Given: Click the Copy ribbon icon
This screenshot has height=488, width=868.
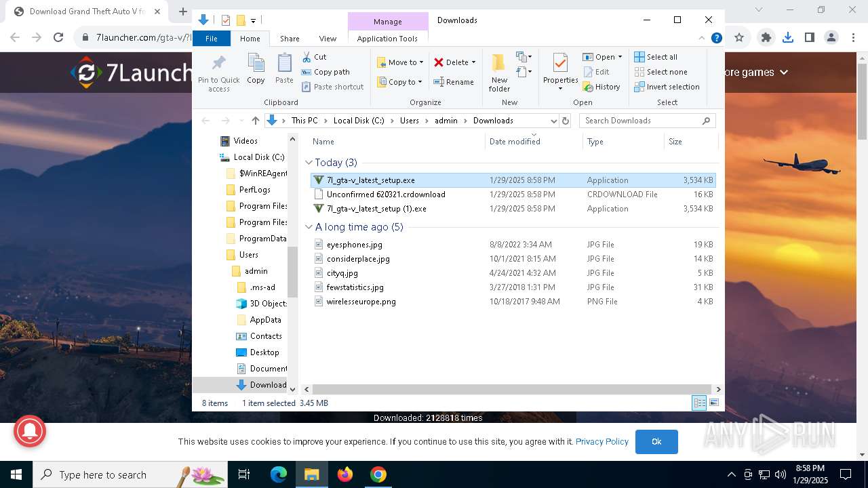Looking at the screenshot, I should 256,64.
